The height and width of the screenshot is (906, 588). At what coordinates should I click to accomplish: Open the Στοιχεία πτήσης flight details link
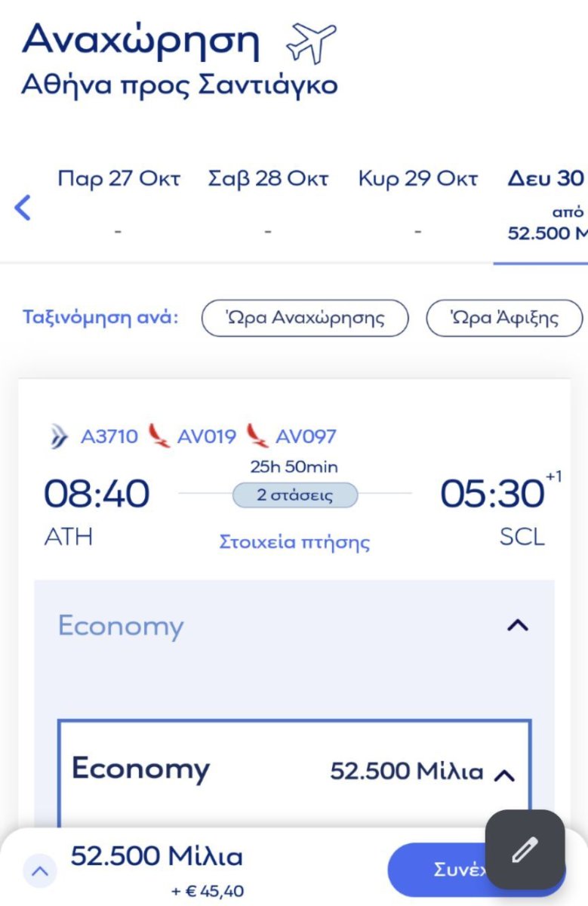coord(294,542)
